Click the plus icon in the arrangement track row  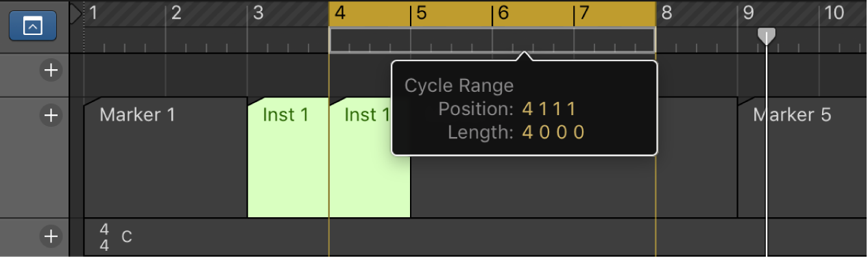coord(50,71)
